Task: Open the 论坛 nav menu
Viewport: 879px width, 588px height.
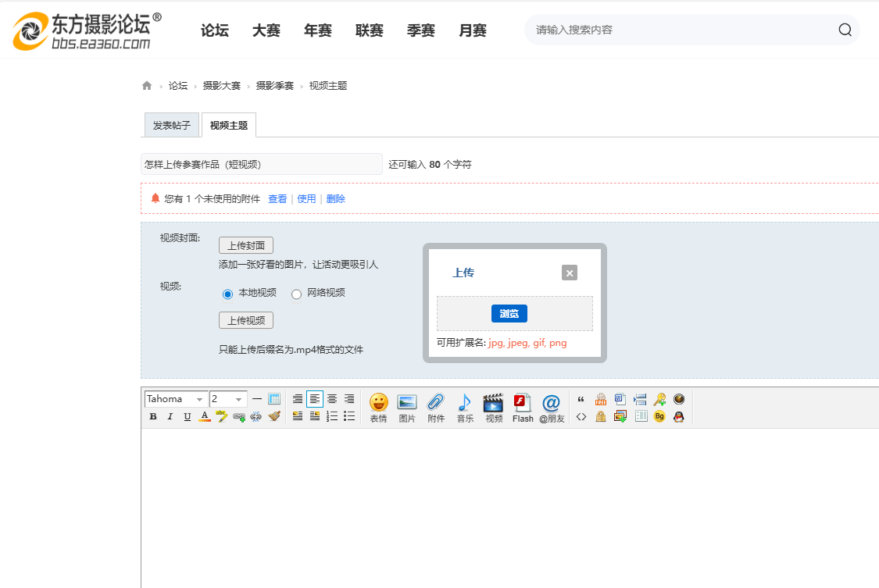Action: (x=215, y=30)
